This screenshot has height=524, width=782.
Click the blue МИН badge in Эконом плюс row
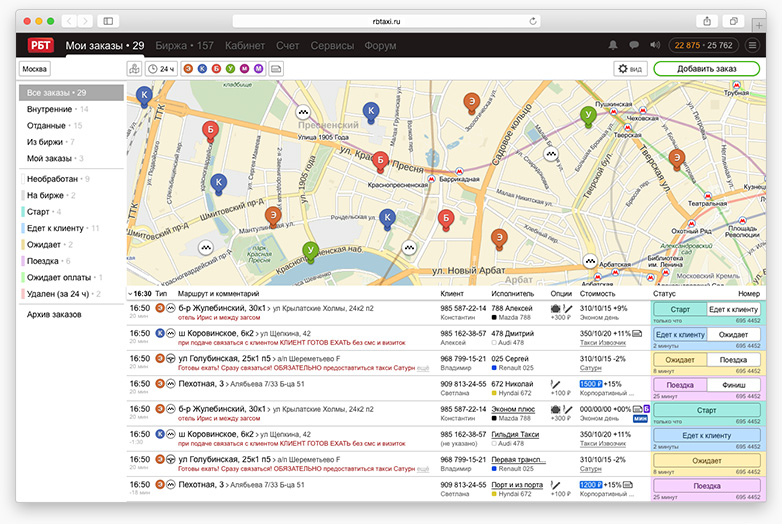640,419
